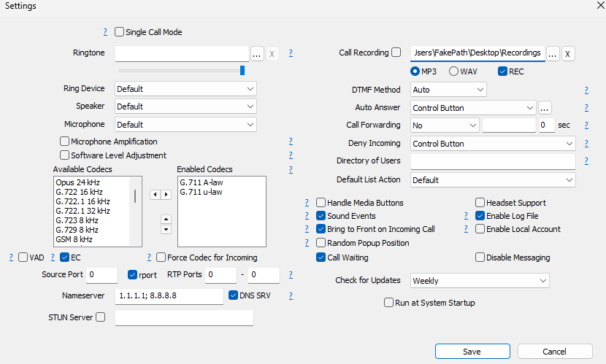This screenshot has height=364, width=606.
Task: Click the right arrow between codec lists
Action: click(x=166, y=194)
